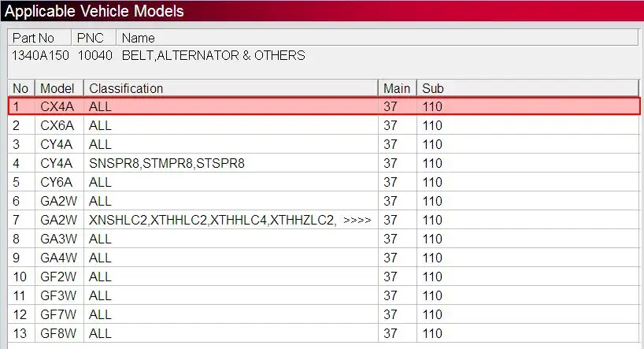Select GA2W model in row 6
This screenshot has height=349, width=644.
tap(59, 201)
